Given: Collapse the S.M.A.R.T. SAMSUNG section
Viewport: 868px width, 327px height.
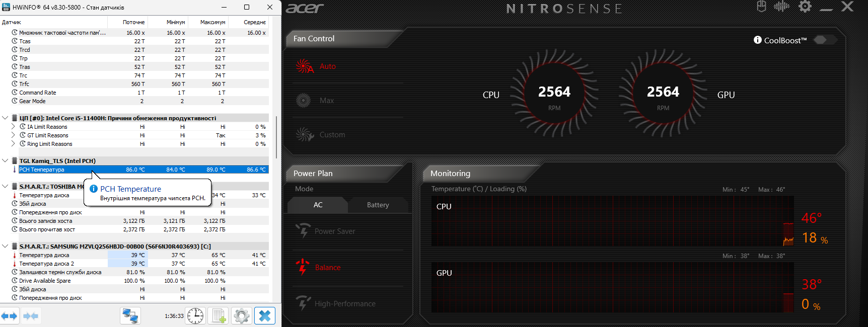Looking at the screenshot, I should [x=5, y=247].
